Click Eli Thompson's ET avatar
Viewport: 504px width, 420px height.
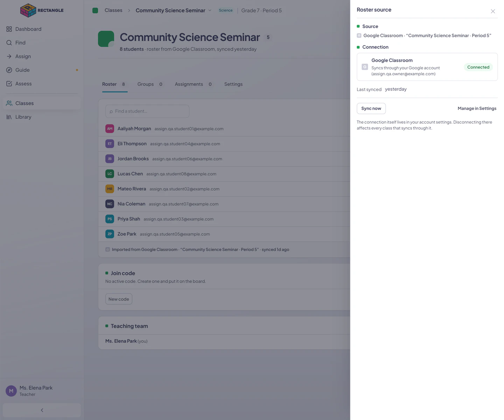110,144
